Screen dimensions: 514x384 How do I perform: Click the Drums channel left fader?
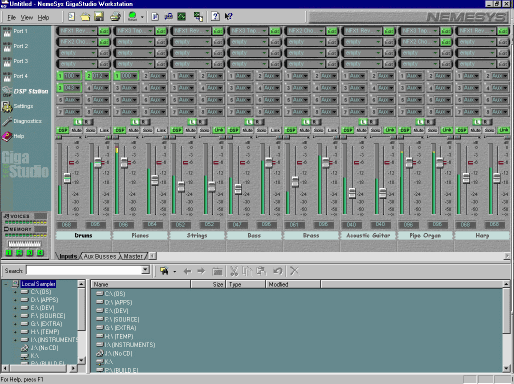pyautogui.click(x=67, y=178)
